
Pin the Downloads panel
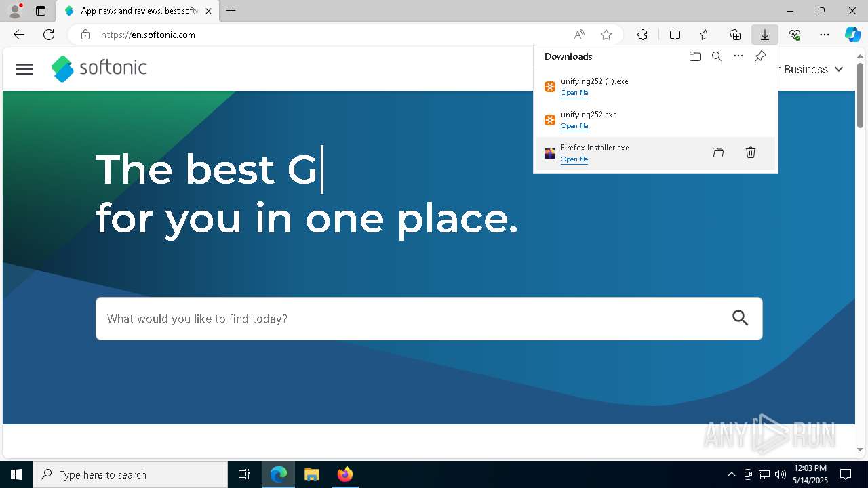(761, 56)
